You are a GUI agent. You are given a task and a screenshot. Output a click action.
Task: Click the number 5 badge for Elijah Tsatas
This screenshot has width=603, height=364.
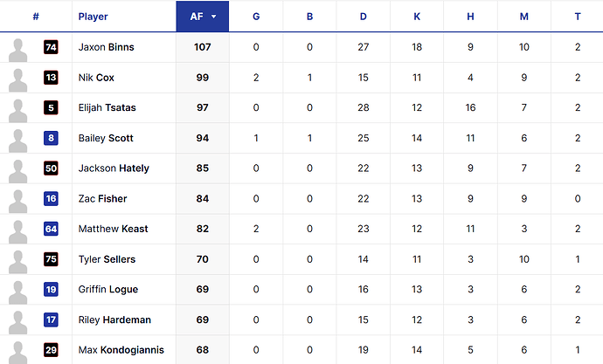coord(52,108)
